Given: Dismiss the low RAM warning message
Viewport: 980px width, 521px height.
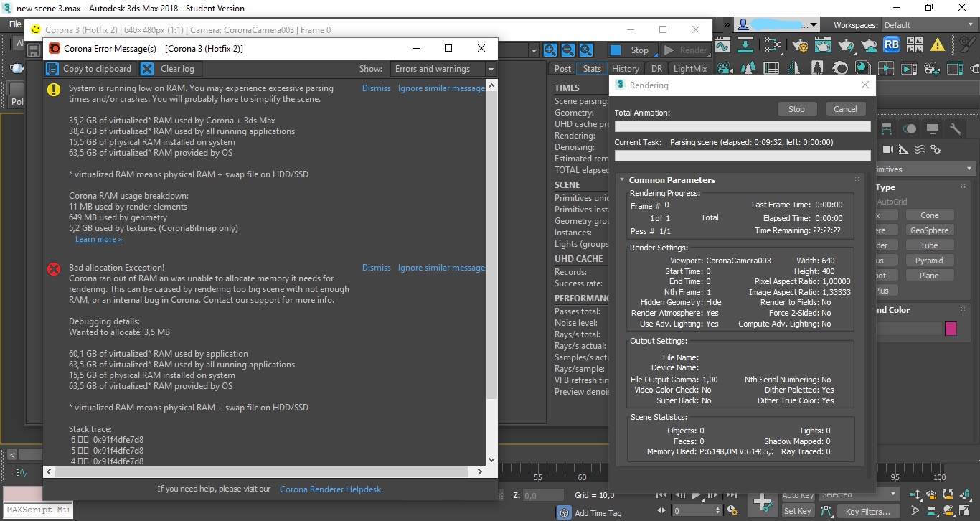Looking at the screenshot, I should pyautogui.click(x=377, y=88).
